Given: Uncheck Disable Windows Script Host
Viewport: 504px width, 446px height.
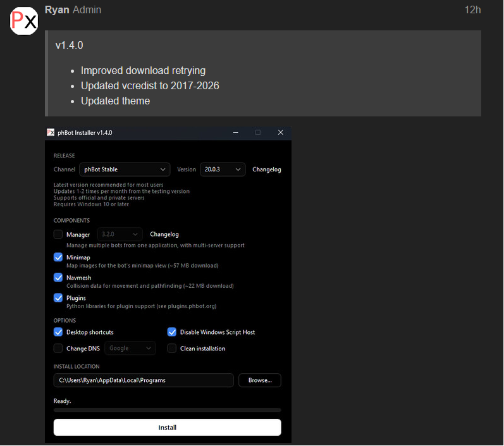Looking at the screenshot, I should point(172,332).
